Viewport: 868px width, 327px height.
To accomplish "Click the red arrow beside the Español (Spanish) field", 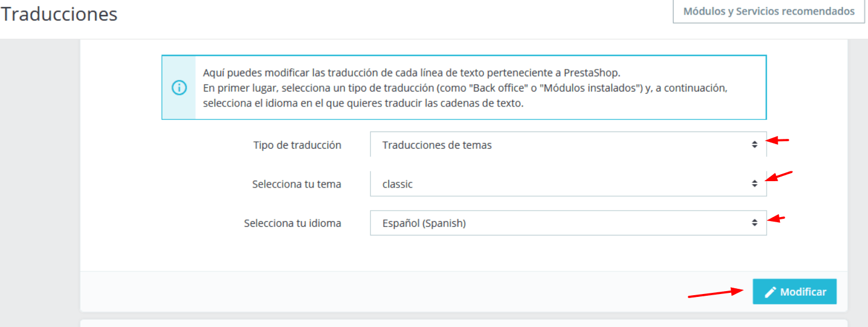I will [x=776, y=219].
